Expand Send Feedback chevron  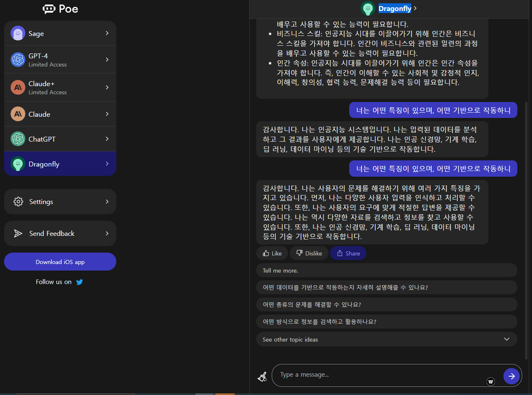click(107, 233)
